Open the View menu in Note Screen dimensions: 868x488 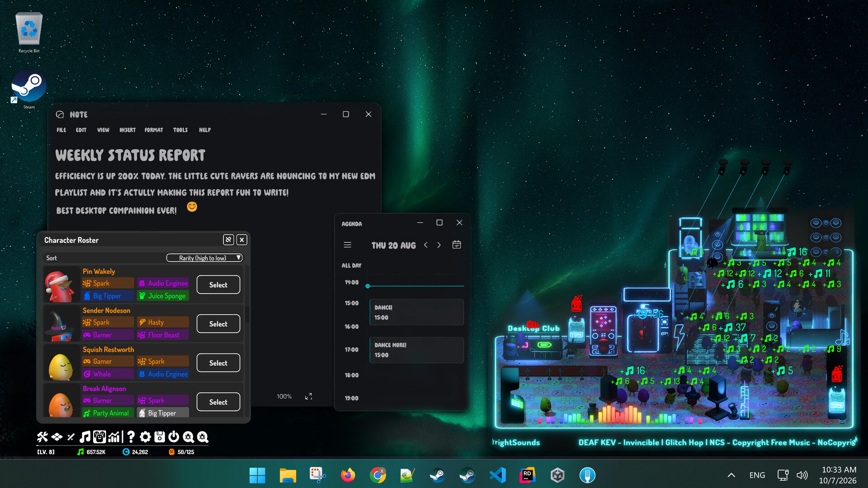point(103,130)
